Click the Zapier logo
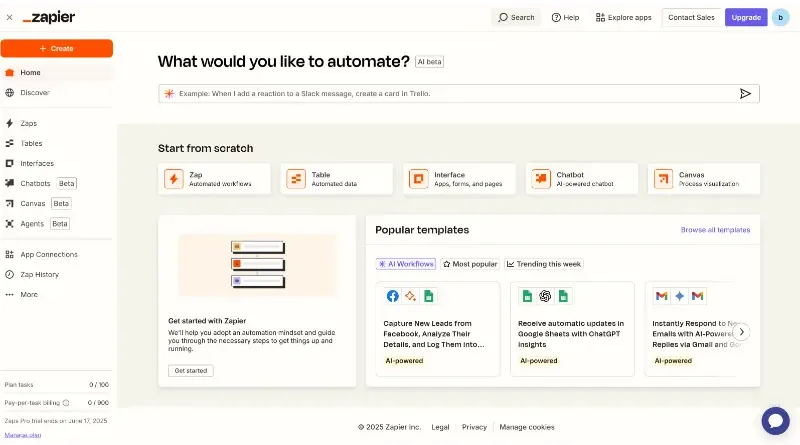Image resolution: width=800 pixels, height=445 pixels. click(x=49, y=17)
